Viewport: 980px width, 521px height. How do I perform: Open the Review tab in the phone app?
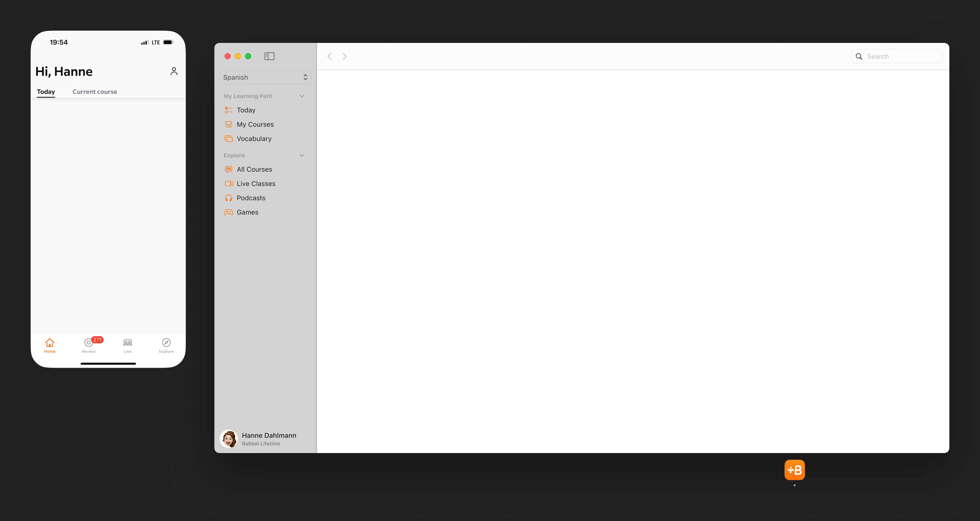pos(89,345)
